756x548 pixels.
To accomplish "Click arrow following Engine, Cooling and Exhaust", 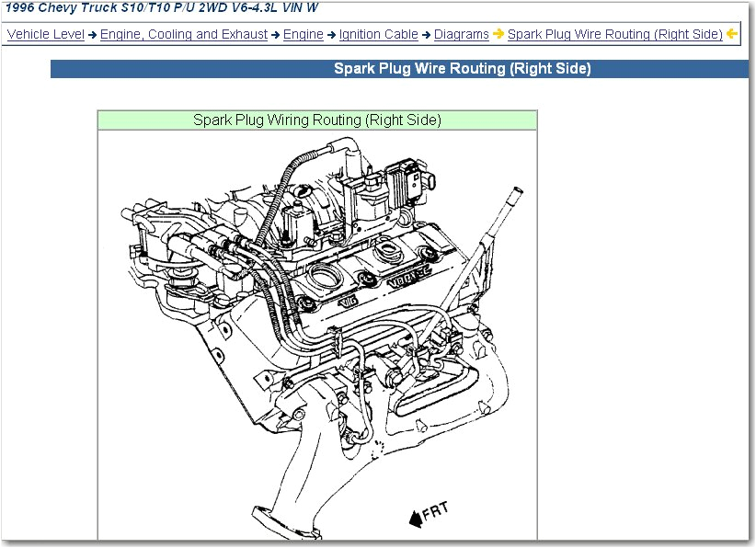I will pyautogui.click(x=276, y=35).
